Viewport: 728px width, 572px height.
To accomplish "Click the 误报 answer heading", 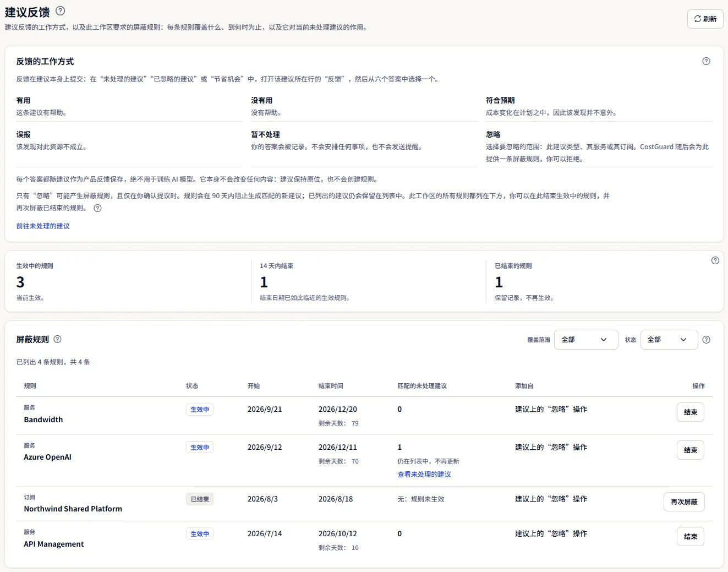I will (23, 135).
